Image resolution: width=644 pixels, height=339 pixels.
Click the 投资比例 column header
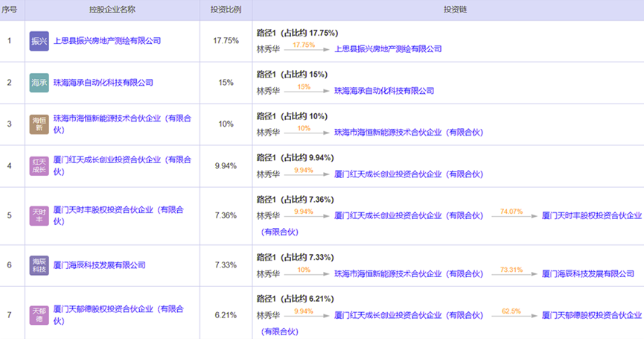coord(226,10)
